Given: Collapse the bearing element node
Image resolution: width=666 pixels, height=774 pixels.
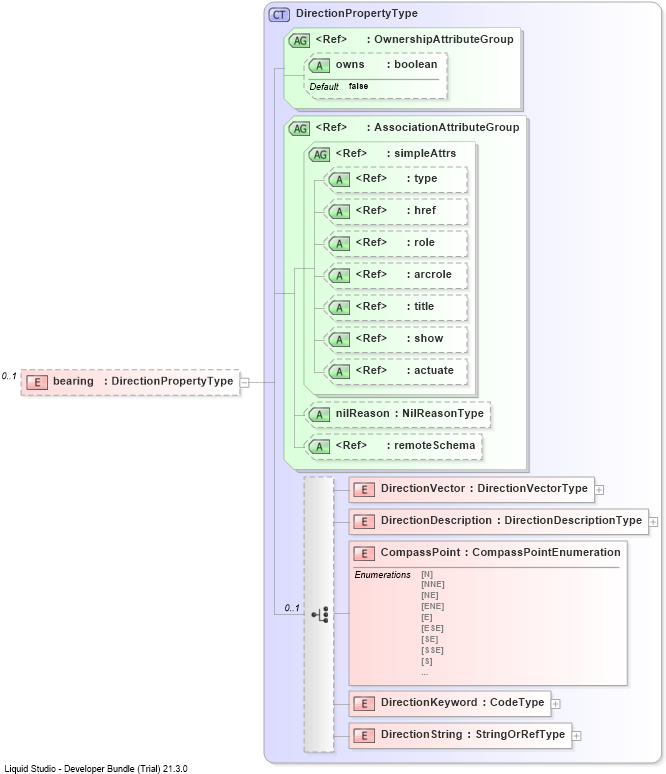Looking at the screenshot, I should (244, 382).
